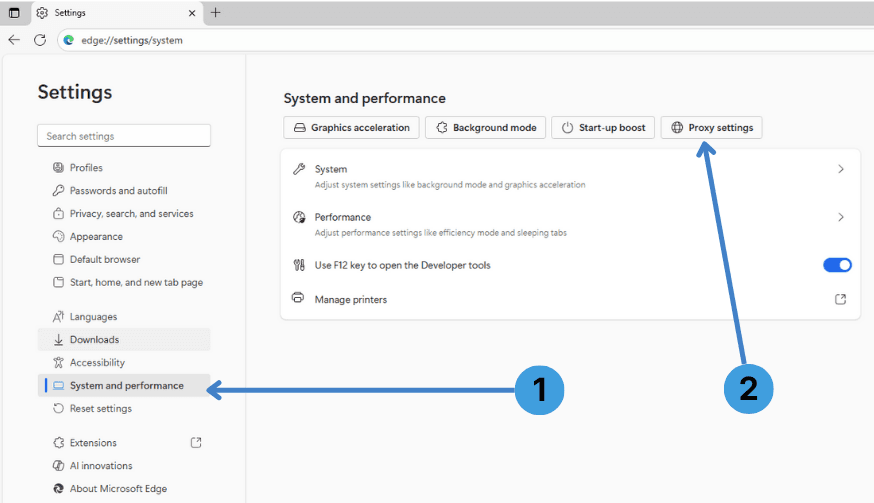Screen dimensions: 874x503
Task: Open a new tab with plus button
Action: (x=216, y=12)
